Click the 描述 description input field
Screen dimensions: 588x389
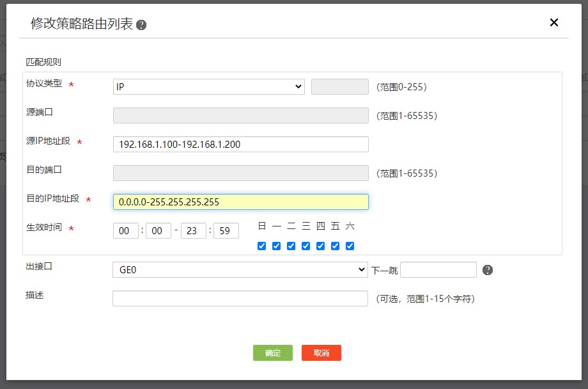(x=240, y=299)
